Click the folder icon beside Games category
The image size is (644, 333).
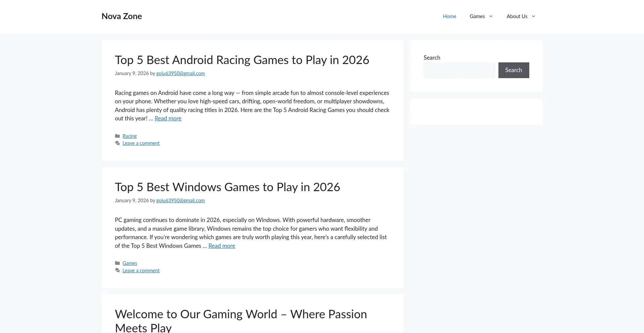tap(117, 263)
